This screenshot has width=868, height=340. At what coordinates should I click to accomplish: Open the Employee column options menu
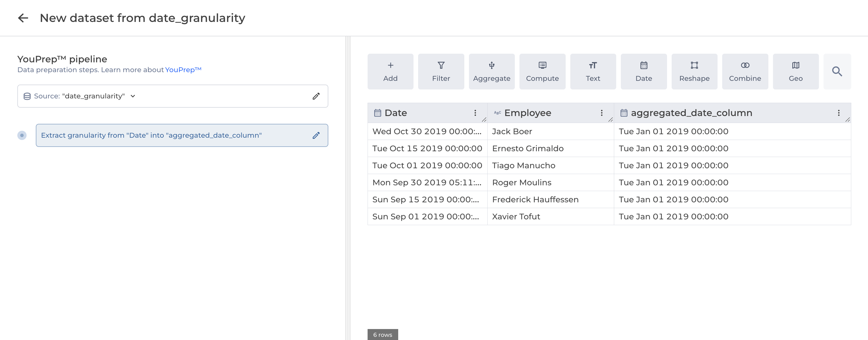click(601, 113)
